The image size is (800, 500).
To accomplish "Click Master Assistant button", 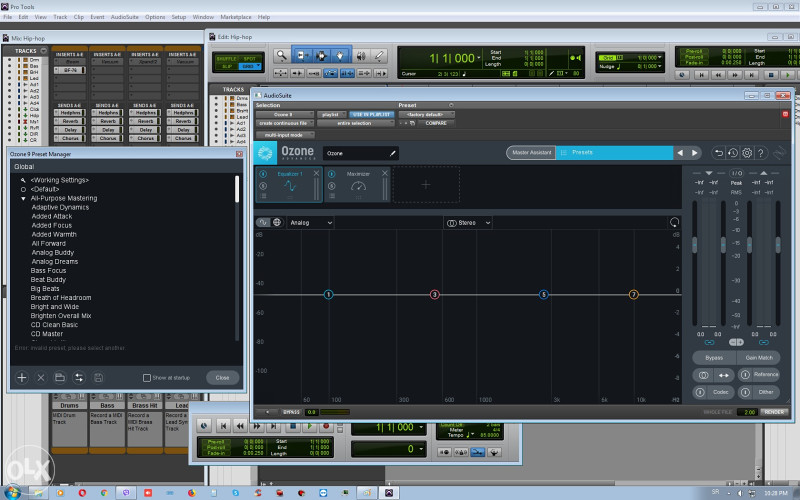I will point(531,153).
